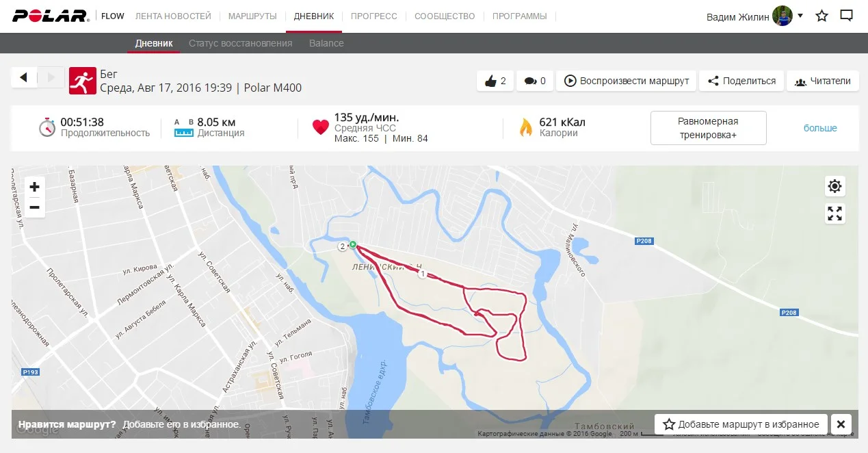Image resolution: width=868 pixels, height=453 pixels.
Task: Switch map to fullscreen mode
Action: tap(834, 213)
